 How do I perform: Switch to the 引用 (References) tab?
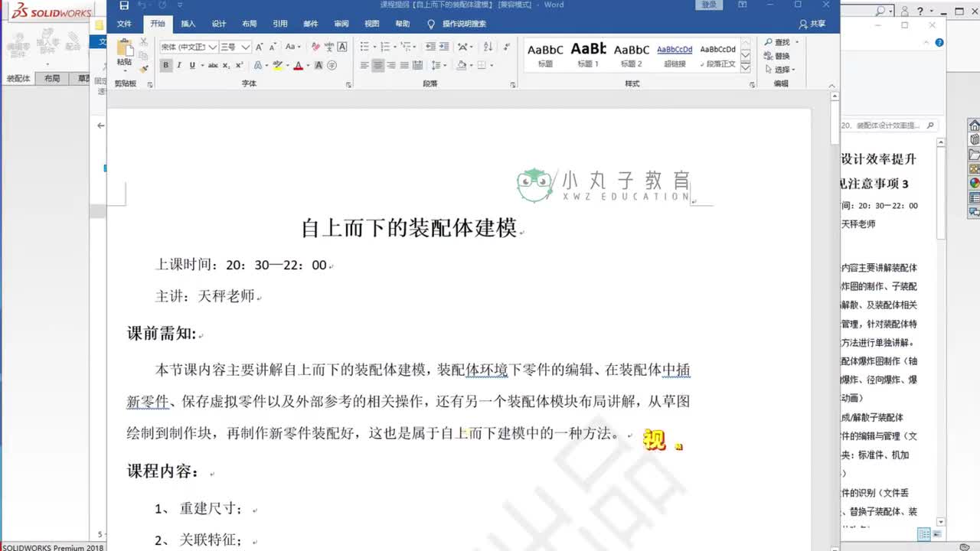[x=280, y=24]
